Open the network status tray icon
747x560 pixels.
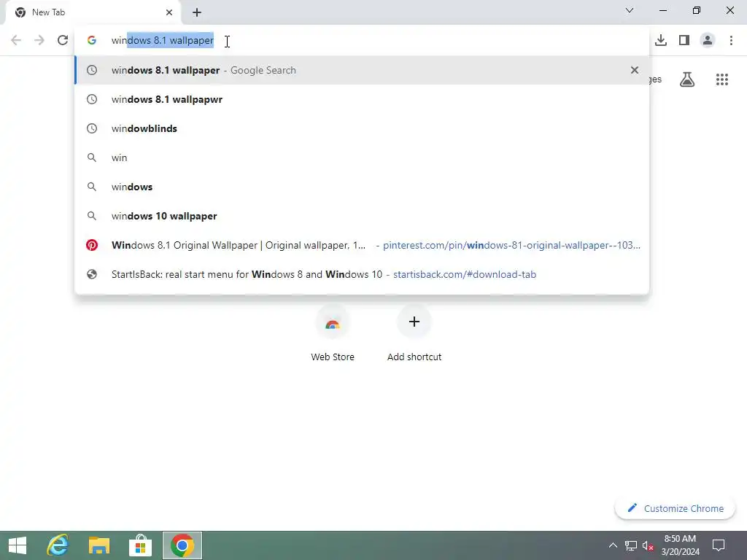click(x=631, y=545)
